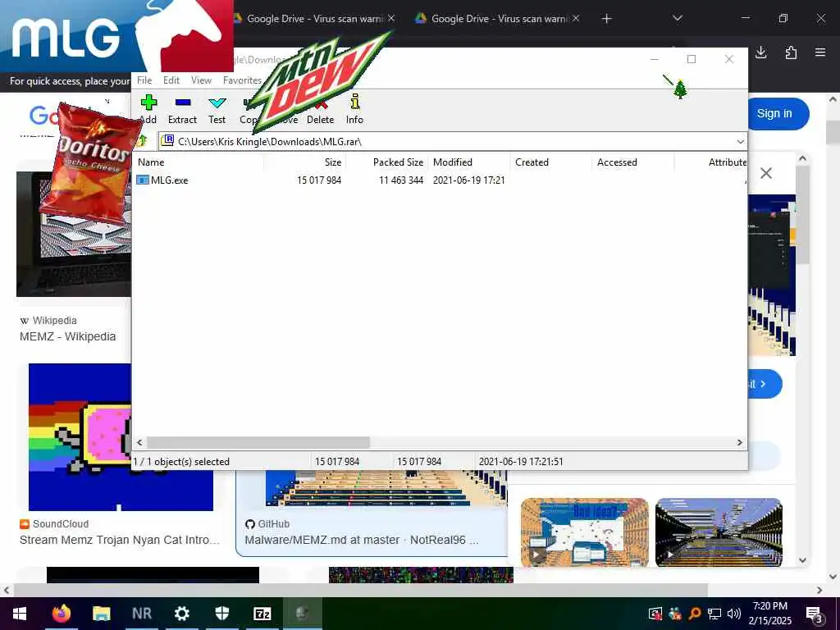Click the 7-Zip horizontal scrollbar thumb
Screen dimensions: 840x630
(258, 442)
